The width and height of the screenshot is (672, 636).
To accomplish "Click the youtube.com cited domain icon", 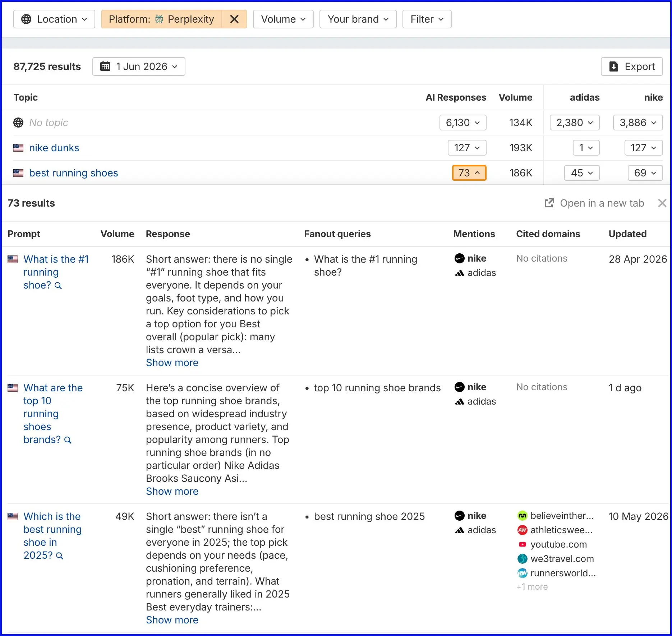I will click(x=522, y=544).
